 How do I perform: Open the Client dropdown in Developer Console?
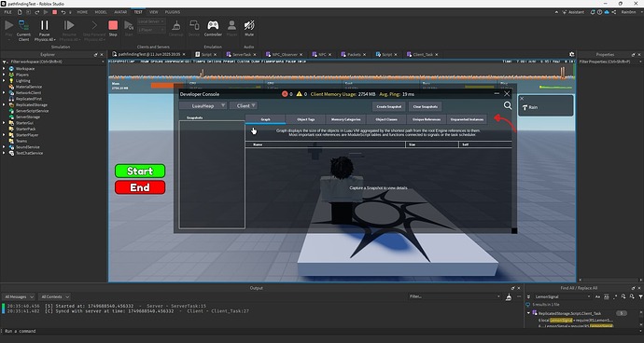click(244, 106)
